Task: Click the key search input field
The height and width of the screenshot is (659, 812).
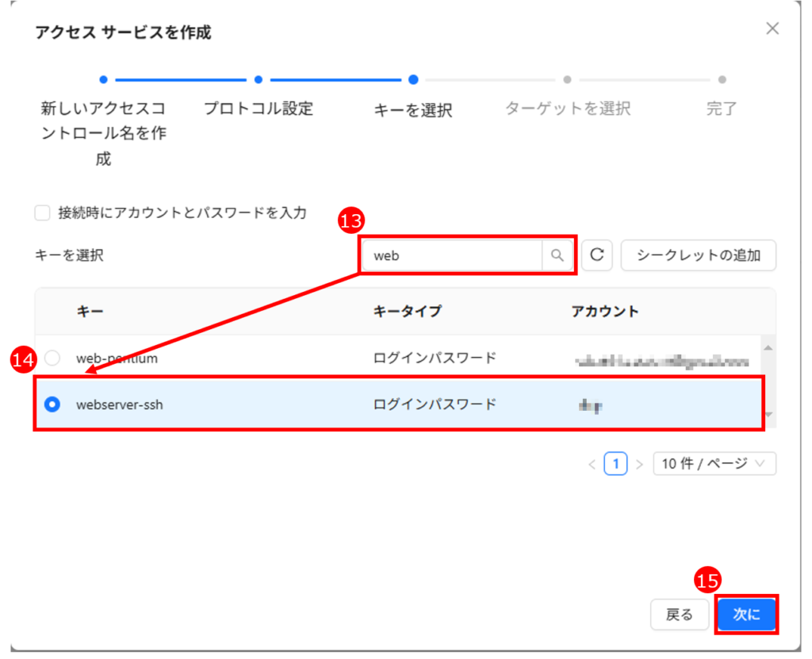Action: (x=452, y=255)
